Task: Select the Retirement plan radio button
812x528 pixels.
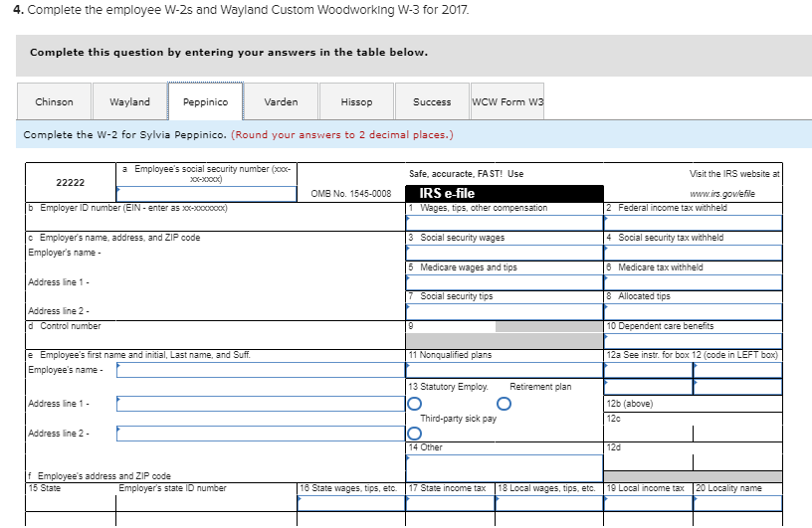Action: tap(504, 404)
